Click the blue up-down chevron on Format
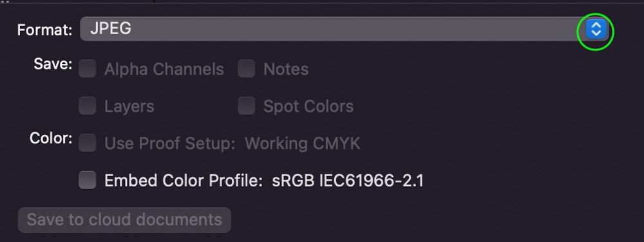 pyautogui.click(x=596, y=30)
